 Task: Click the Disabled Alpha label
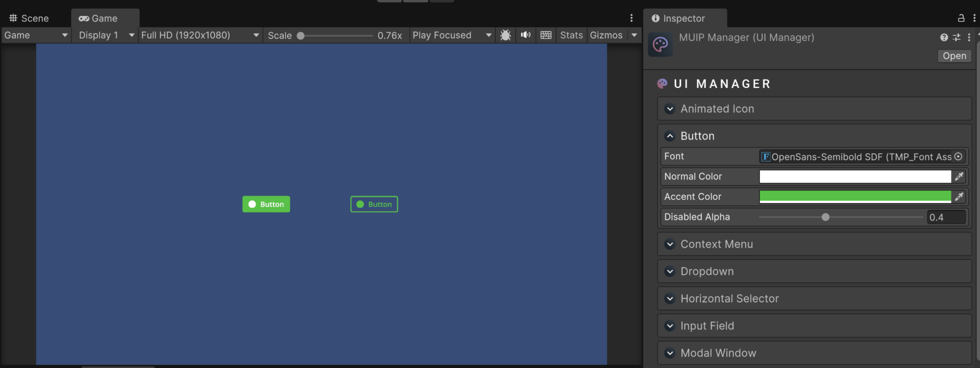(697, 217)
